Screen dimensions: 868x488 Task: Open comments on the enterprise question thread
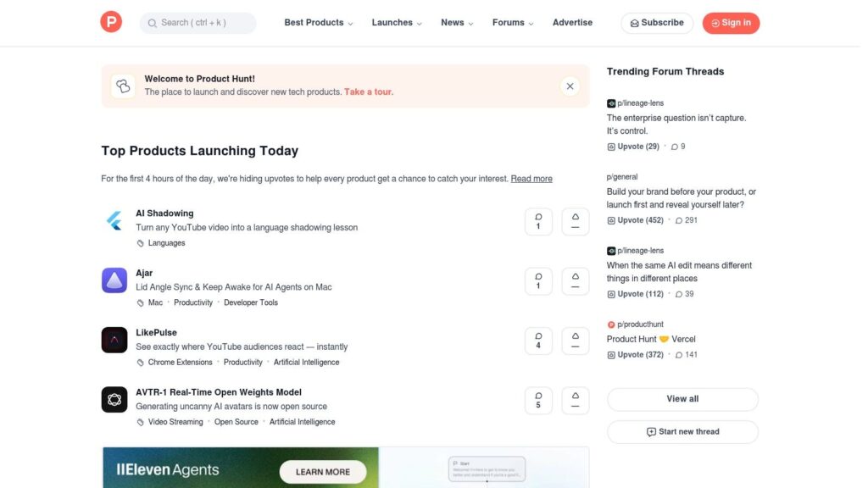[x=679, y=147]
